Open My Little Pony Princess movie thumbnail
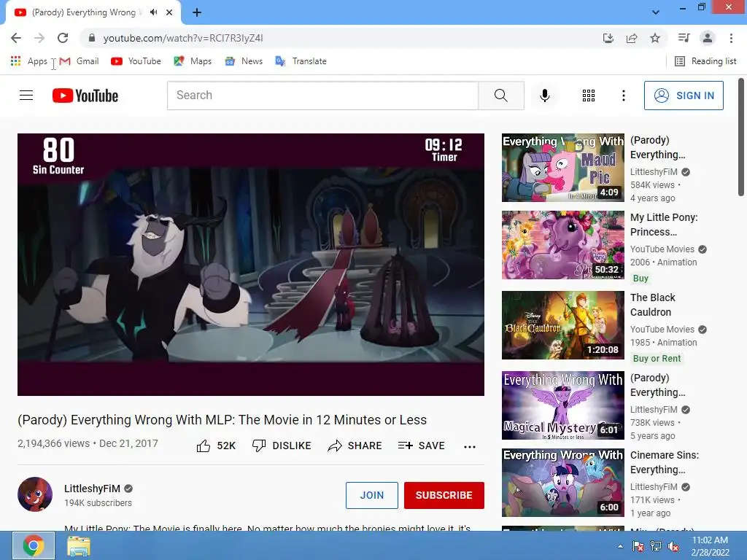 coord(562,245)
